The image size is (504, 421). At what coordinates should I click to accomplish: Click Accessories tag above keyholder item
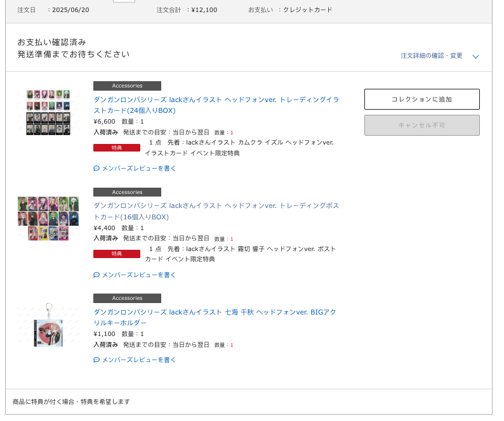(x=128, y=298)
